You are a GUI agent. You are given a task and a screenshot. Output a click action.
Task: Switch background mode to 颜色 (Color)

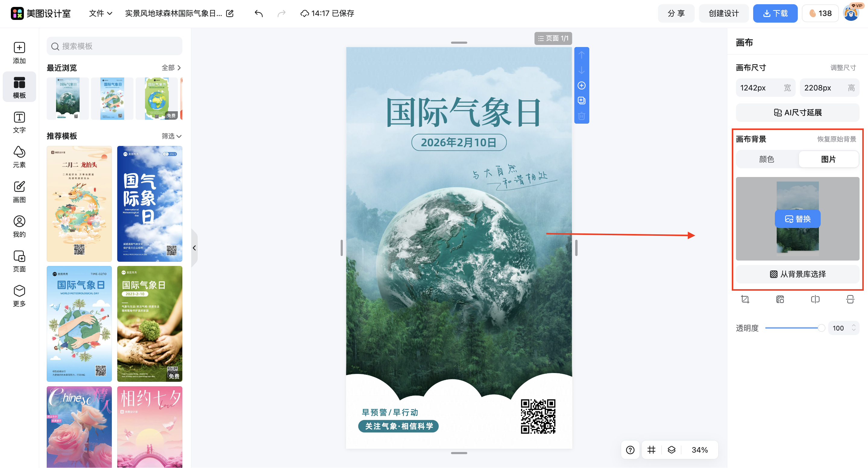(766, 159)
